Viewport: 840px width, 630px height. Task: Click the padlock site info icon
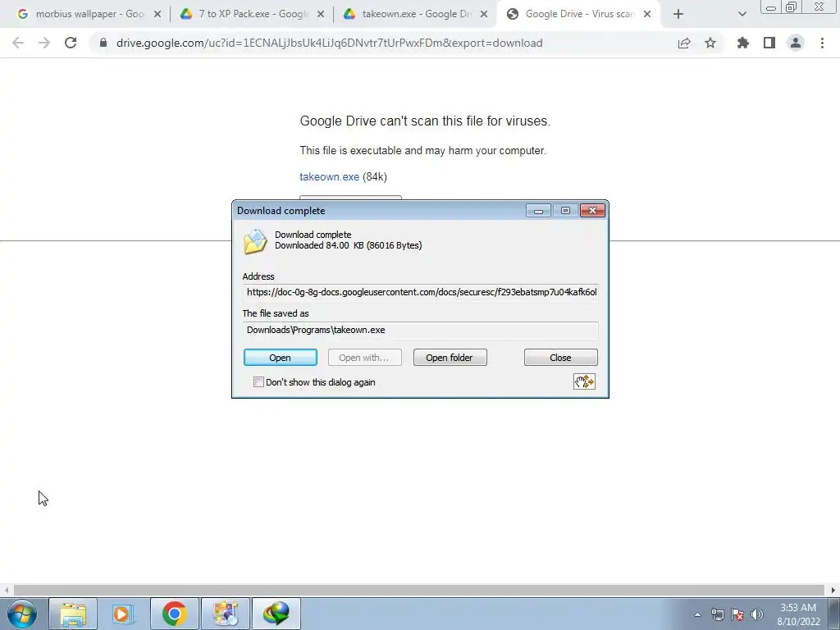tap(103, 43)
